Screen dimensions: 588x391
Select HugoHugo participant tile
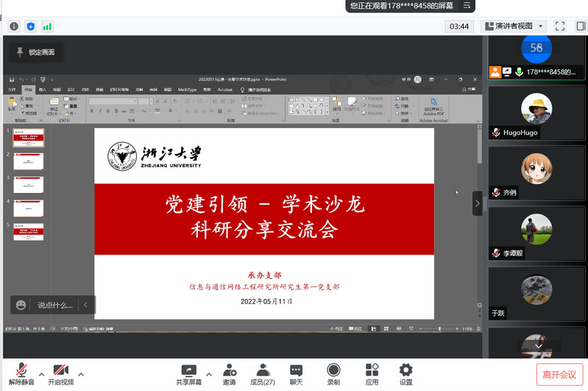(x=536, y=113)
